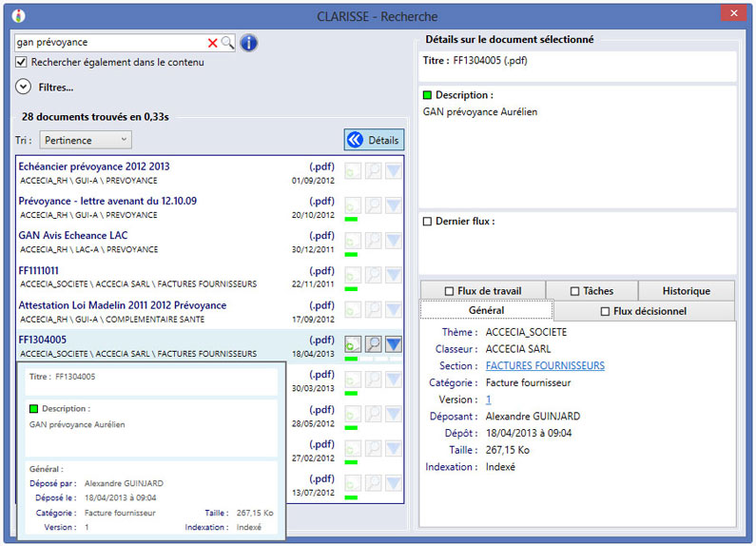Image resolution: width=756 pixels, height=546 pixels.
Task: Click into the search field containing gan prévoyance
Action: (x=109, y=43)
